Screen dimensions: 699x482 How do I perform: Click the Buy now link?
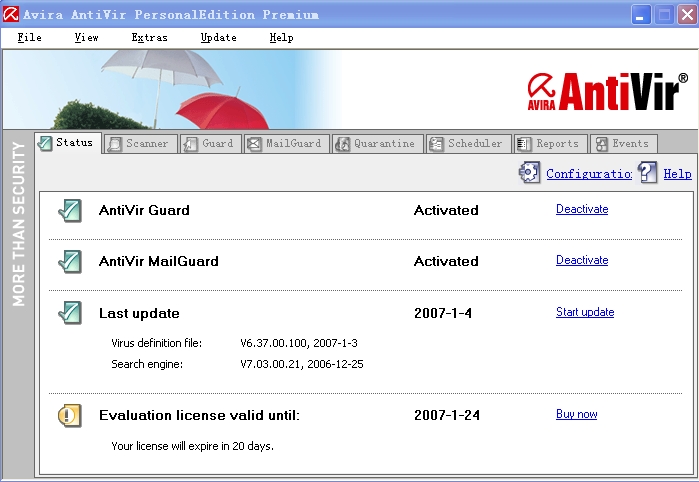point(576,414)
